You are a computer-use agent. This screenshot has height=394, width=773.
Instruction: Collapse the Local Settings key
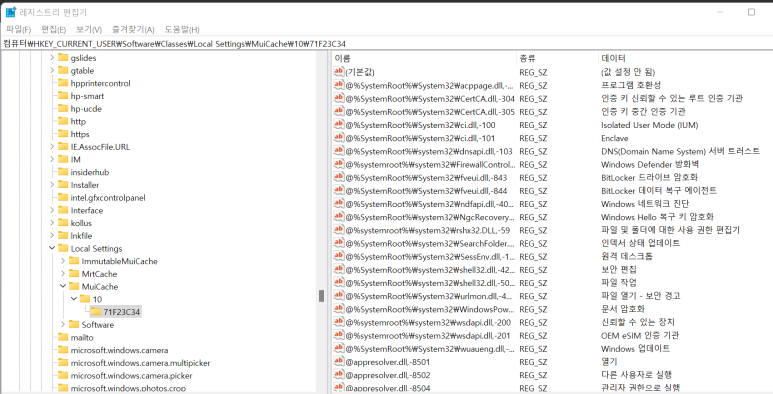52,249
